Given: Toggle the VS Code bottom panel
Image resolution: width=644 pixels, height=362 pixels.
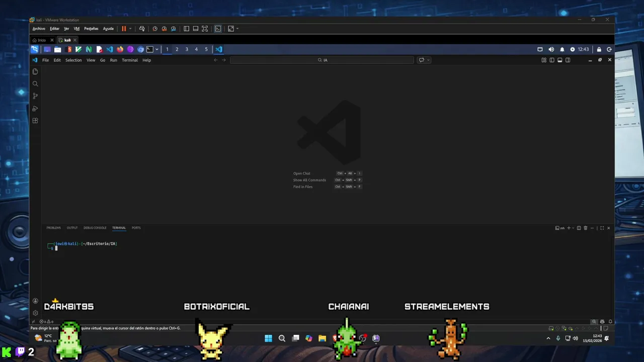Looking at the screenshot, I should 560,60.
